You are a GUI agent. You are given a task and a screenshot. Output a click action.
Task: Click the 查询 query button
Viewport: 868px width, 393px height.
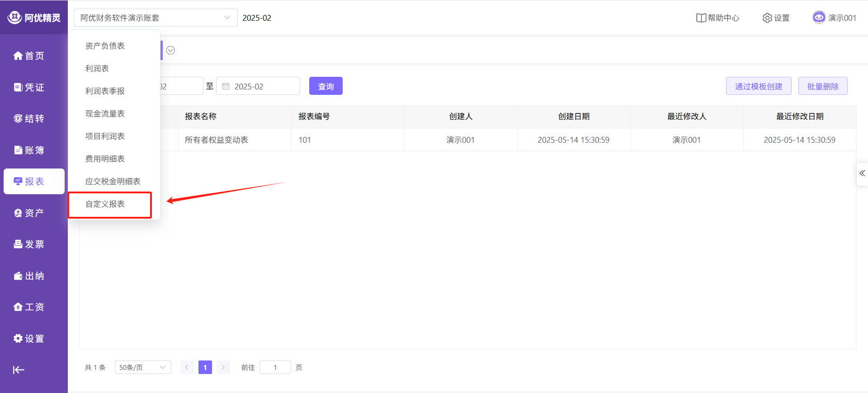325,86
